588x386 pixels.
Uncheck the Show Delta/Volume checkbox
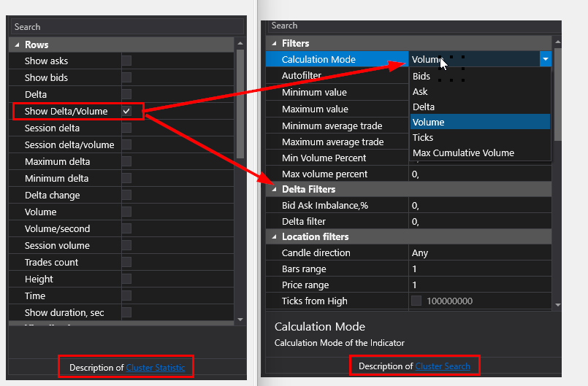[126, 111]
